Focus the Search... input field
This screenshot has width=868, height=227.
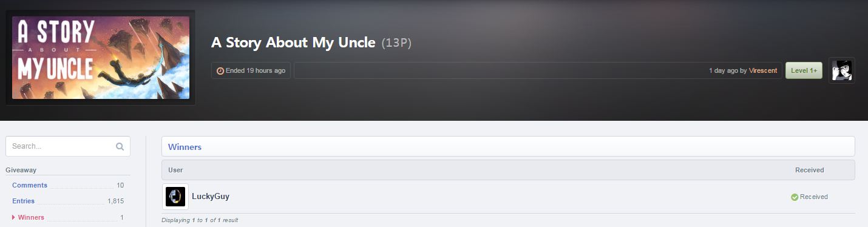(x=68, y=146)
